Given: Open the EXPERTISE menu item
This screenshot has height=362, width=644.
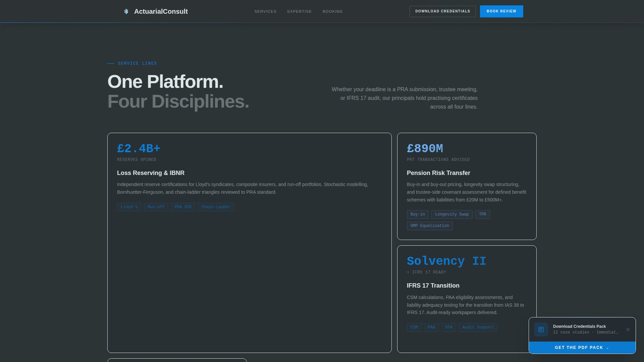Looking at the screenshot, I should (299, 11).
